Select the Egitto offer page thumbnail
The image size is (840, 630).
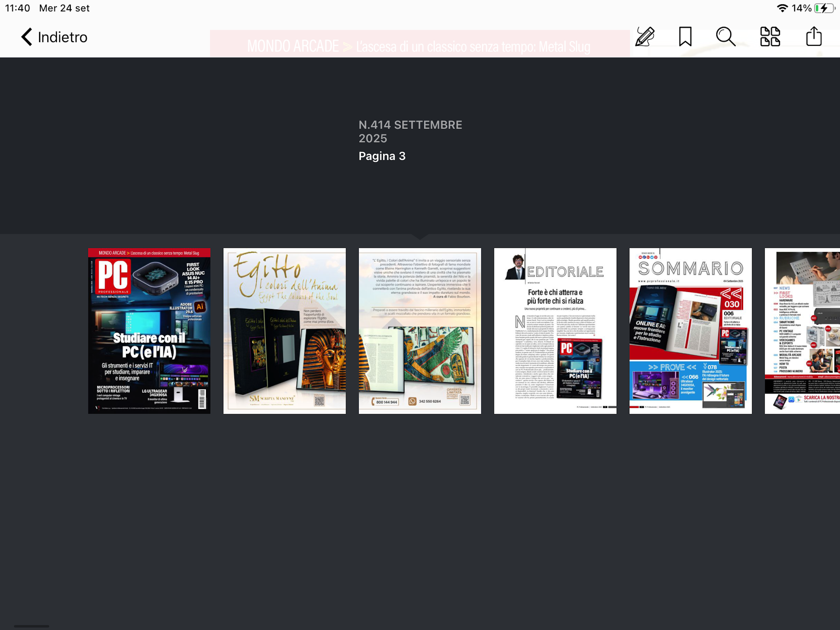420,331
